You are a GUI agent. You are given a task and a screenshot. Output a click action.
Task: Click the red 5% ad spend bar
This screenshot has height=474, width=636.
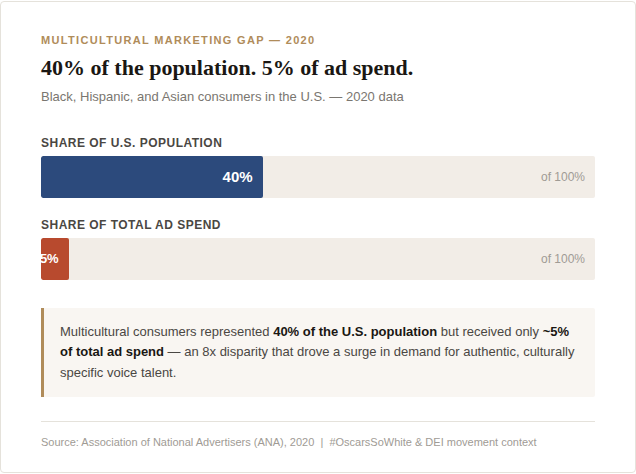pyautogui.click(x=55, y=259)
